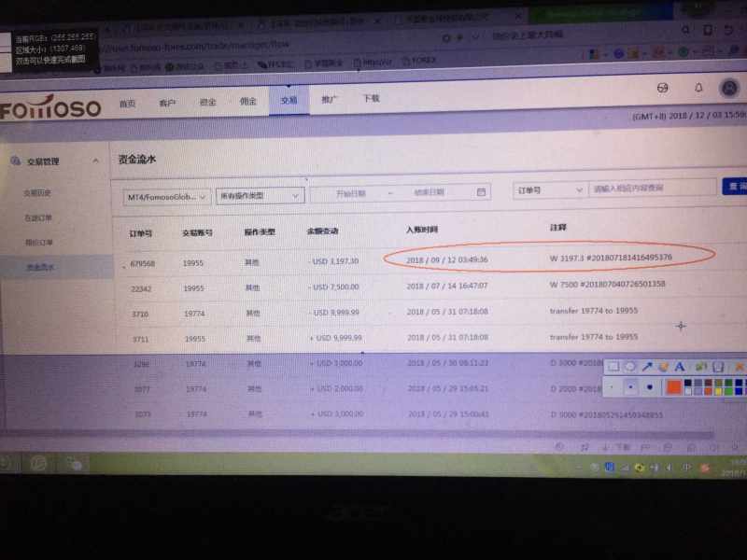Viewport: 747px width, 560px height.
Task: Click the blue 查询 search button
Action: [734, 187]
